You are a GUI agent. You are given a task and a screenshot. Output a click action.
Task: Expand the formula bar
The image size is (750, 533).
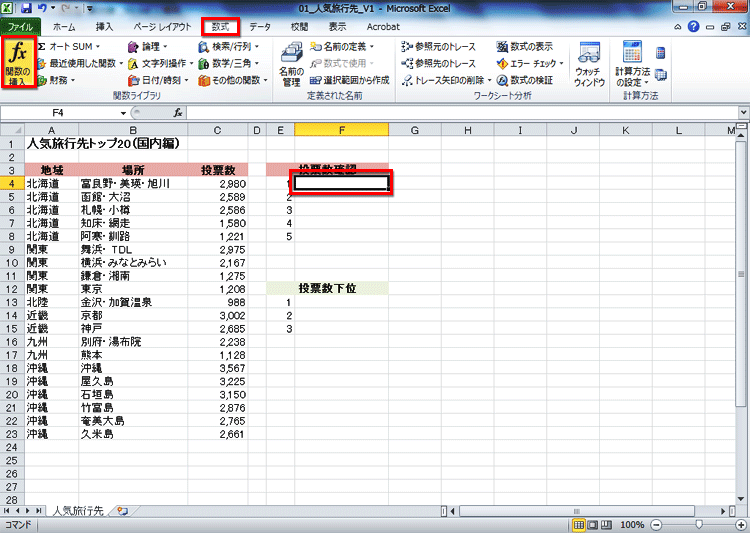pyautogui.click(x=743, y=112)
